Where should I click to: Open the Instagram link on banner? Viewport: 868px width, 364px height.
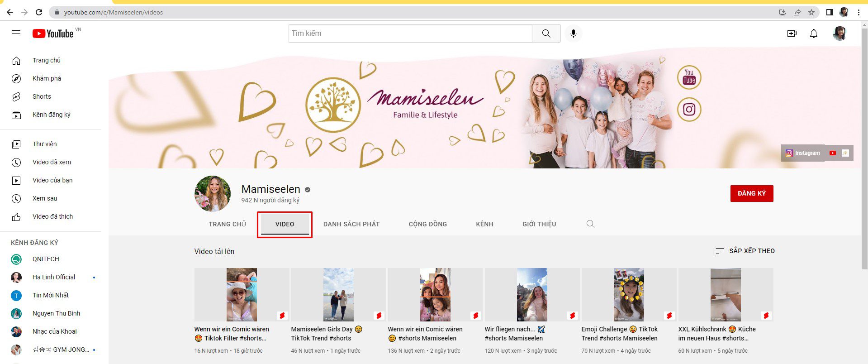click(x=803, y=153)
